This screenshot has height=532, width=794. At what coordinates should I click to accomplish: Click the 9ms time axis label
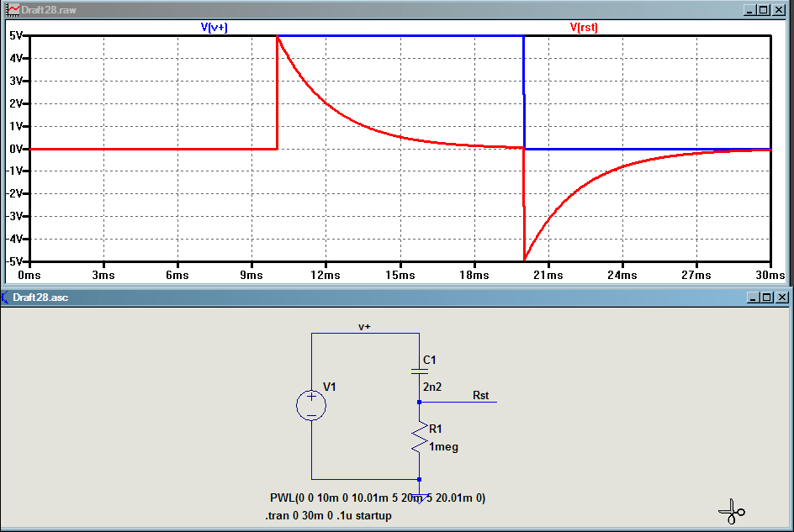click(251, 276)
